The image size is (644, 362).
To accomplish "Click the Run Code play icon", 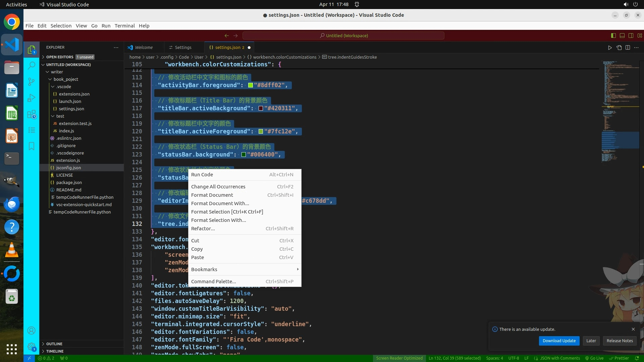I will click(x=610, y=48).
